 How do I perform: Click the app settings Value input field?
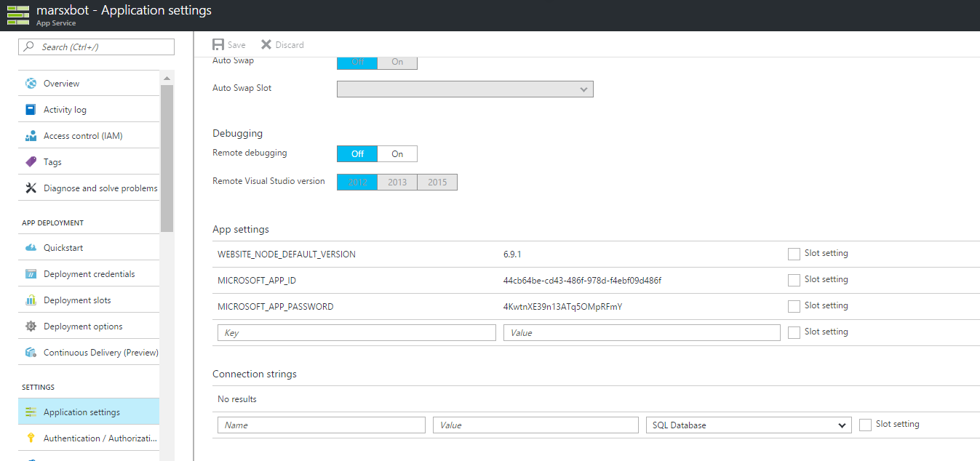pos(642,332)
